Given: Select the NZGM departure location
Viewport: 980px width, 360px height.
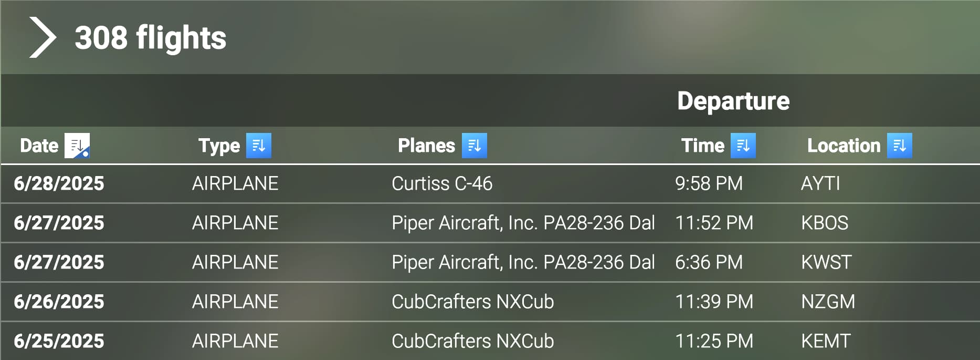Looking at the screenshot, I should (828, 302).
